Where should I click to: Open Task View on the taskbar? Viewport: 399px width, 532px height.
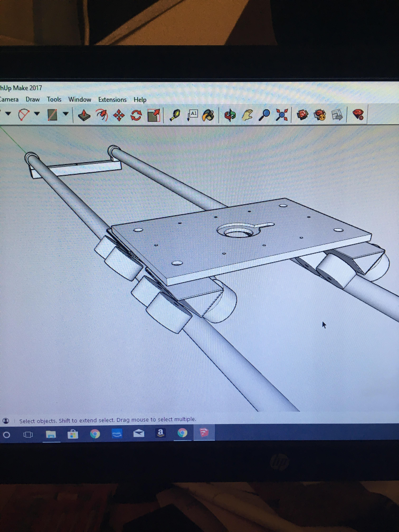click(28, 435)
